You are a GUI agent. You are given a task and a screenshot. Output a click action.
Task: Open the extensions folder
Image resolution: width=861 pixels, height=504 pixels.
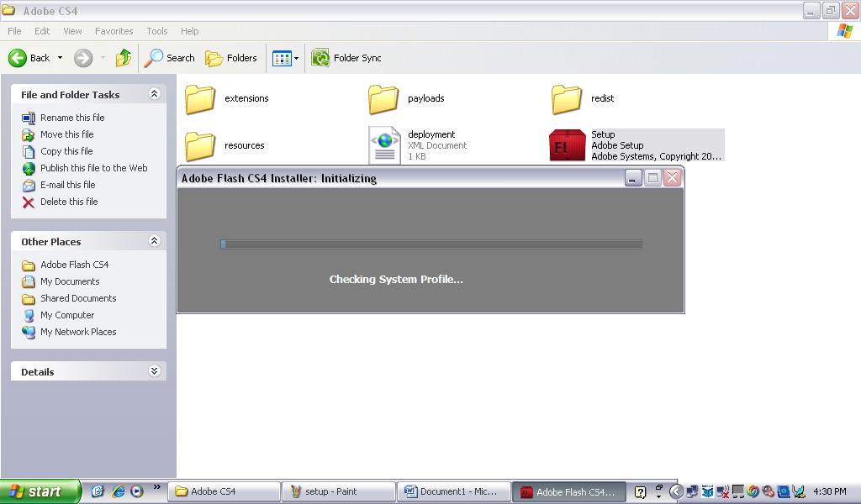pos(199,98)
